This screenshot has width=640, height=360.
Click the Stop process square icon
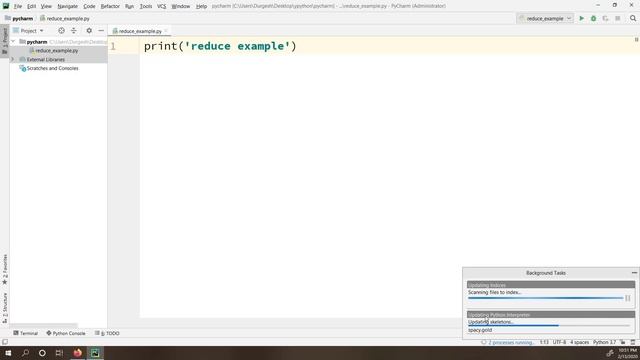(618, 18)
